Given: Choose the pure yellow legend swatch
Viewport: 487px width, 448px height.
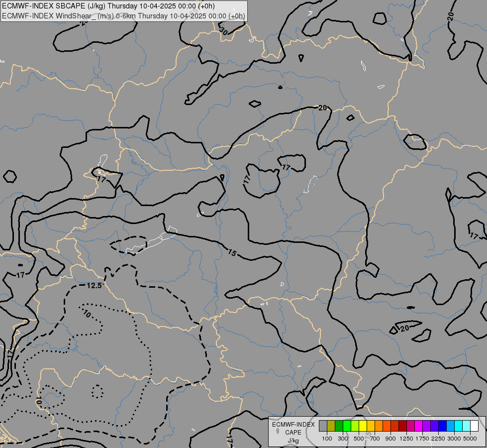Looking at the screenshot, I should pos(363,426).
